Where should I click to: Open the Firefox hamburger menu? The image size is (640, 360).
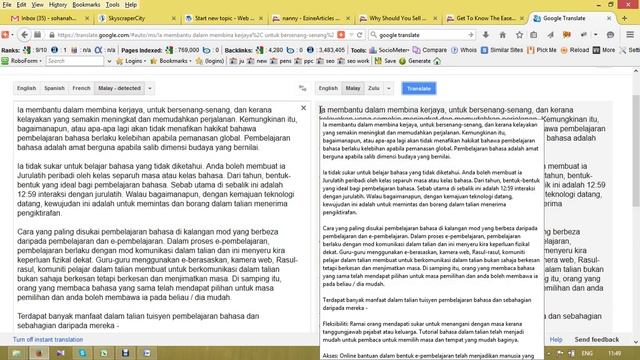click(x=630, y=35)
